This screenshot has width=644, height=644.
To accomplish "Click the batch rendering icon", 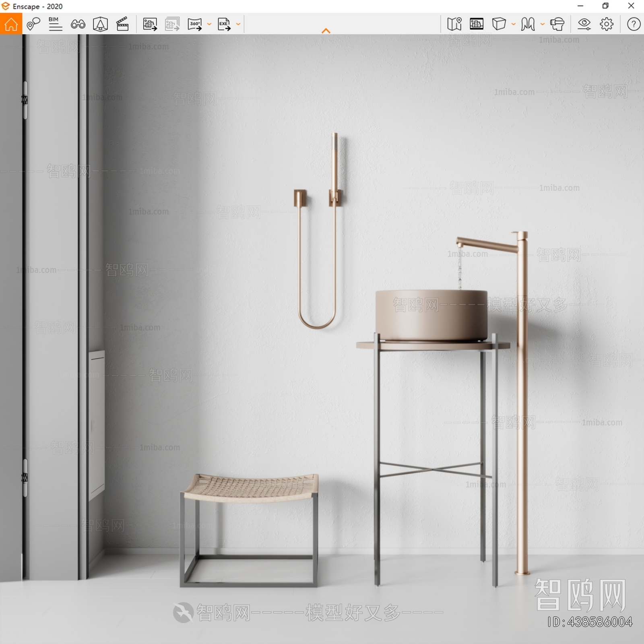I will coord(172,24).
